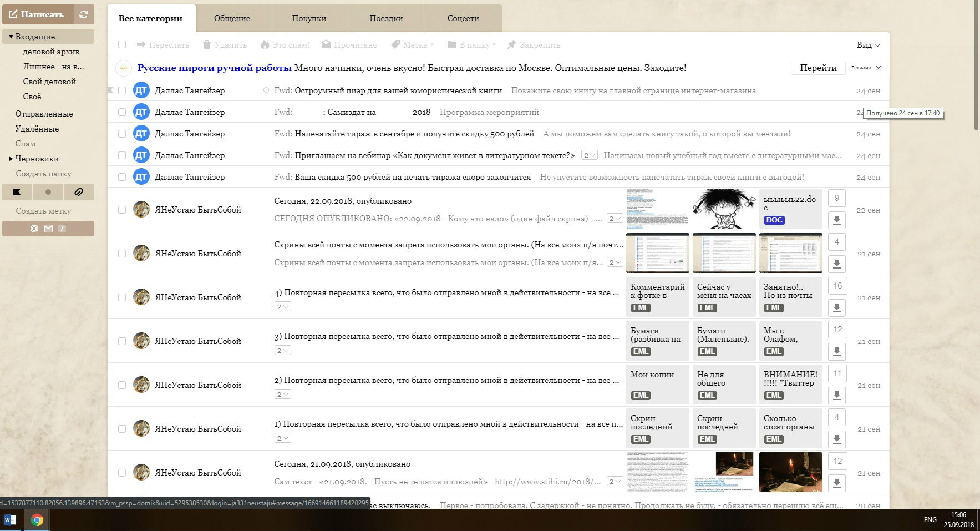Viewport: 980px width, 531px height.
Task: Click the Перейти ad button
Action: pos(818,68)
